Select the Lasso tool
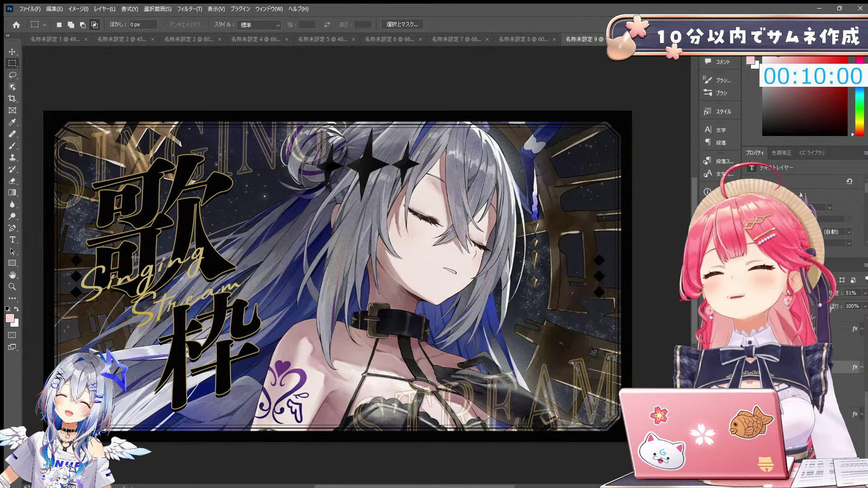Screen dimensions: 868x488 tap(12, 75)
